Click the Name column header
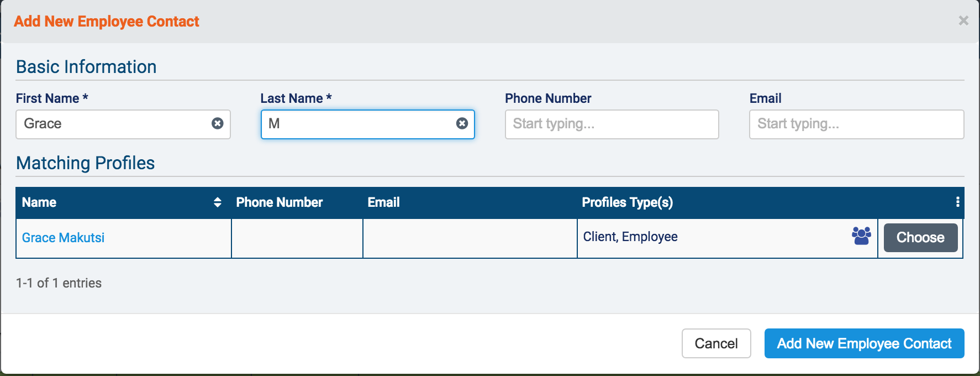The width and height of the screenshot is (980, 376). (x=40, y=202)
